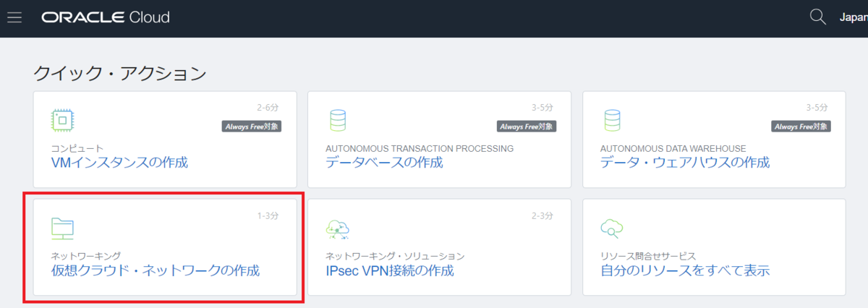Open データベースの作成 link
Image resolution: width=868 pixels, height=308 pixels.
tap(384, 162)
